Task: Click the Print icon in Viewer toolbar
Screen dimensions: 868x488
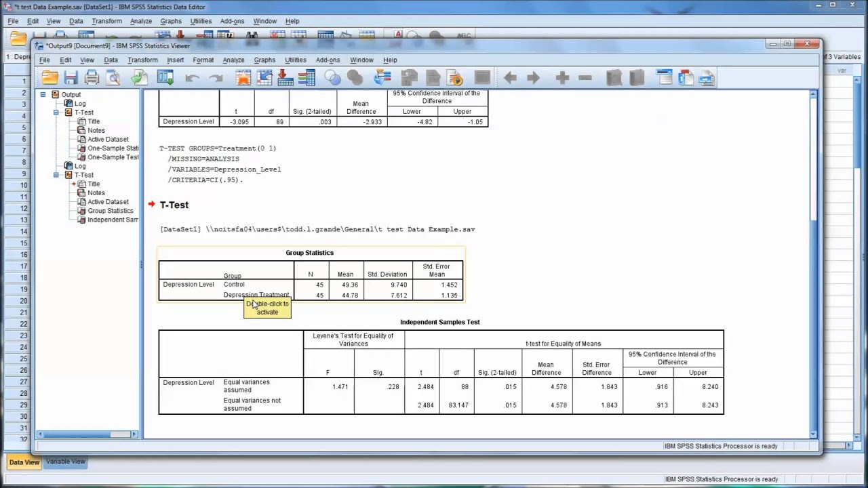Action: click(x=92, y=78)
